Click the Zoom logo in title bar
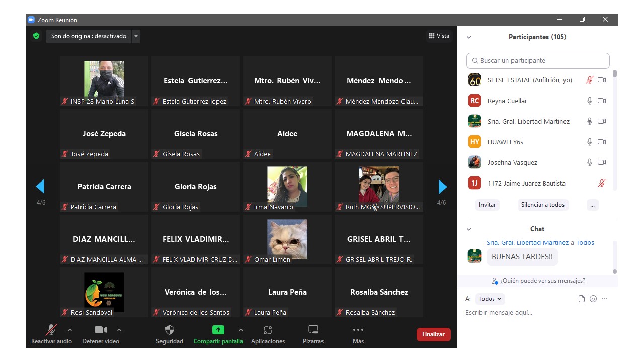This screenshot has width=644, height=362. [x=31, y=20]
